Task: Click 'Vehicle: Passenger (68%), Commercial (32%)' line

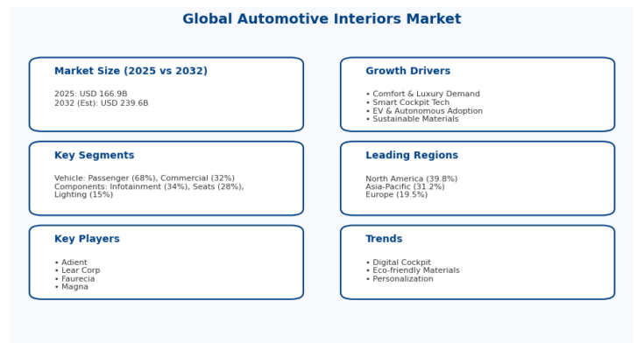Action: click(x=145, y=178)
